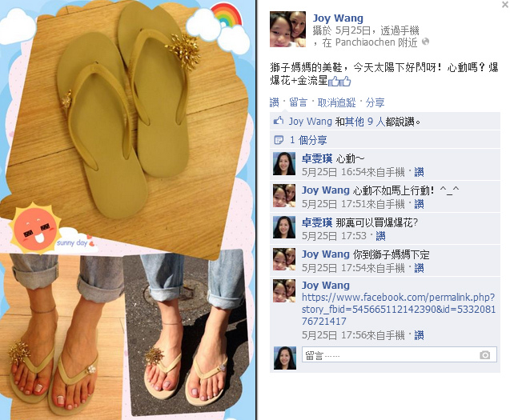
Task: Click the 讚 like link under the post
Action: point(274,102)
